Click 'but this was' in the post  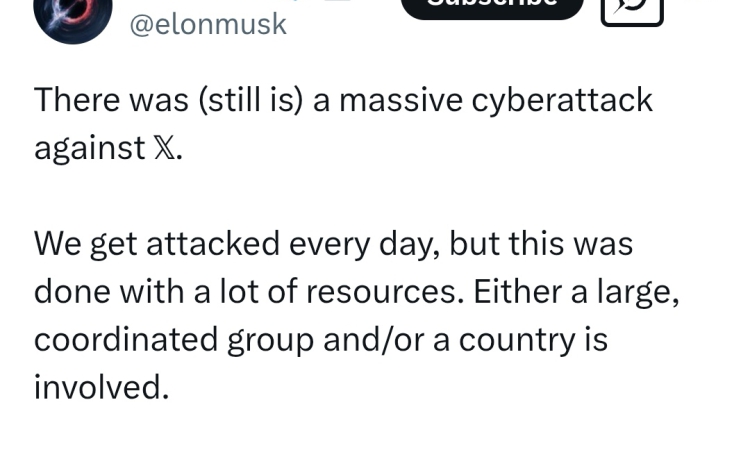click(541, 244)
